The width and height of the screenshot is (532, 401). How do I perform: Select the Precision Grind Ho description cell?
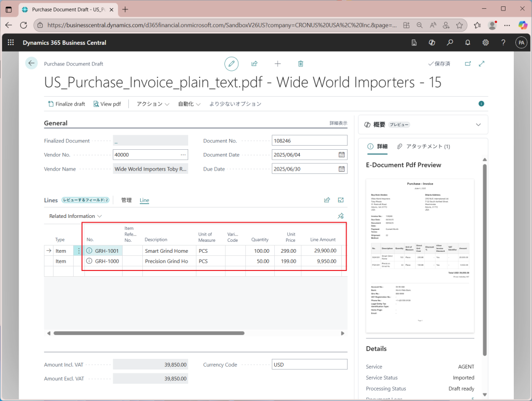coord(169,261)
